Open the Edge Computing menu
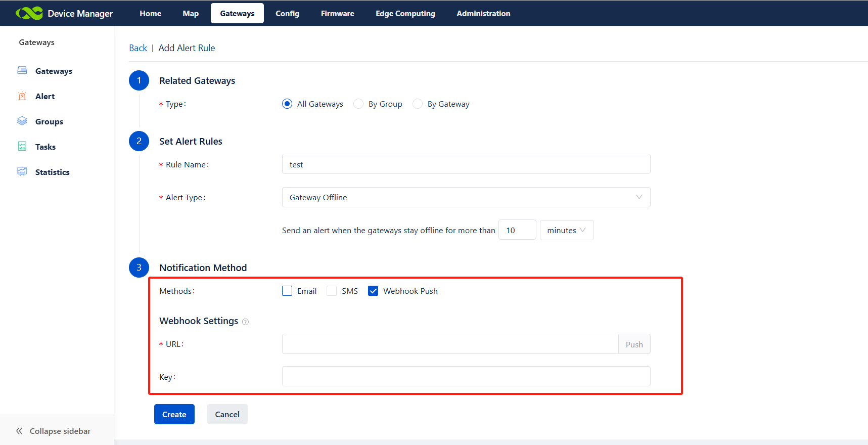The width and height of the screenshot is (868, 445). pyautogui.click(x=405, y=14)
